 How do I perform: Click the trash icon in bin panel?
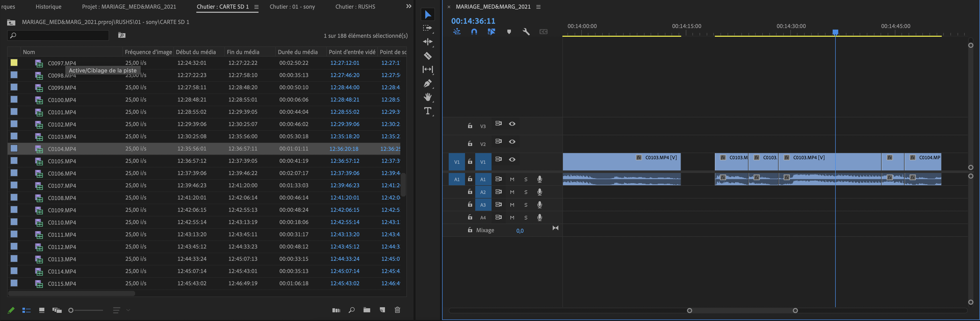tap(397, 310)
